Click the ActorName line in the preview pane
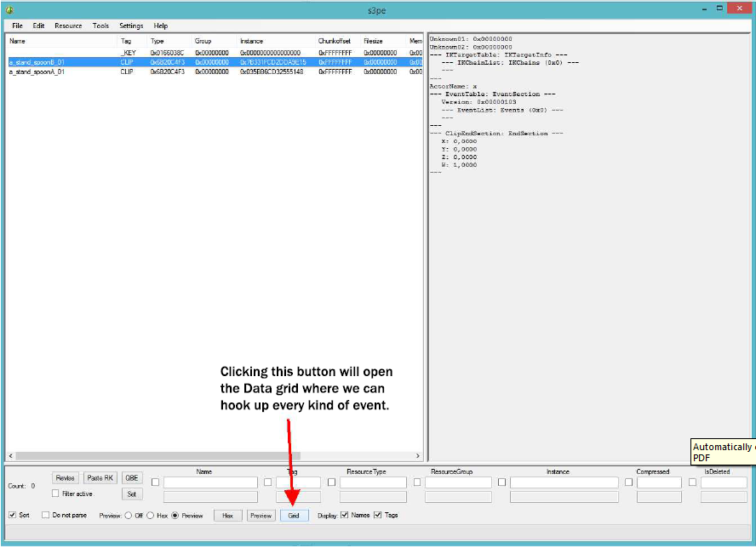The height and width of the screenshot is (548, 756). (453, 86)
